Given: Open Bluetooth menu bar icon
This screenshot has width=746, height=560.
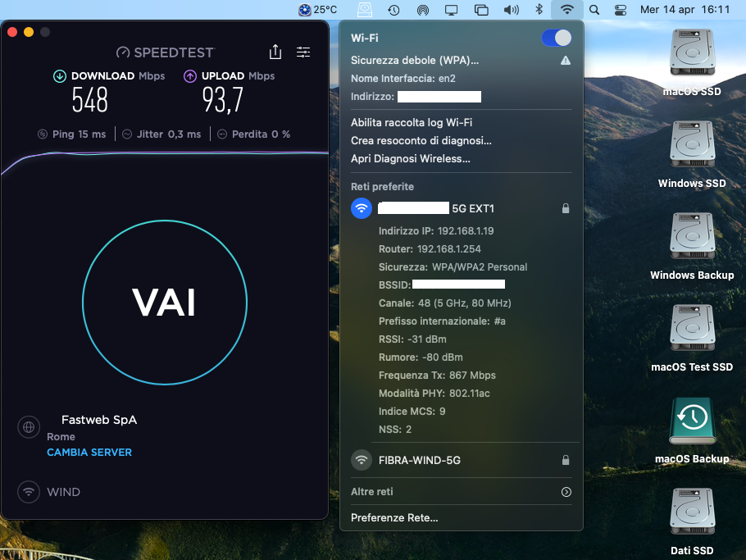Looking at the screenshot, I should 539,10.
